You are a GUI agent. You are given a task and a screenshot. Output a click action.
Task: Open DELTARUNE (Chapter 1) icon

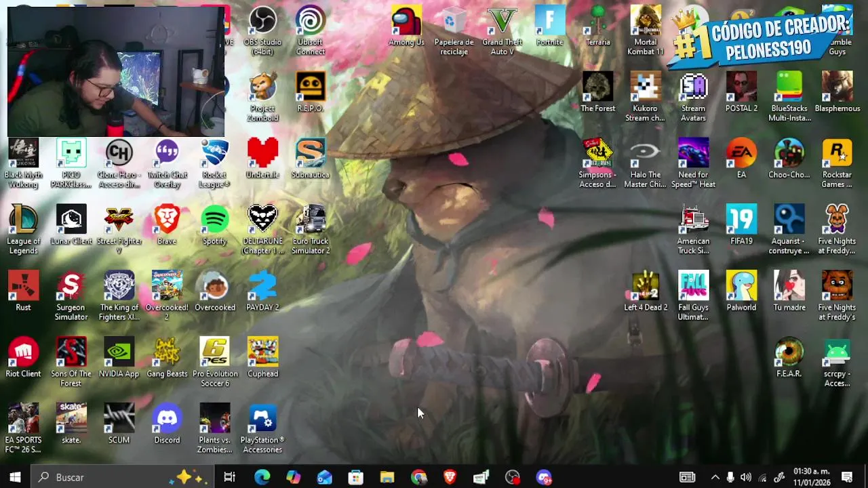tap(262, 230)
